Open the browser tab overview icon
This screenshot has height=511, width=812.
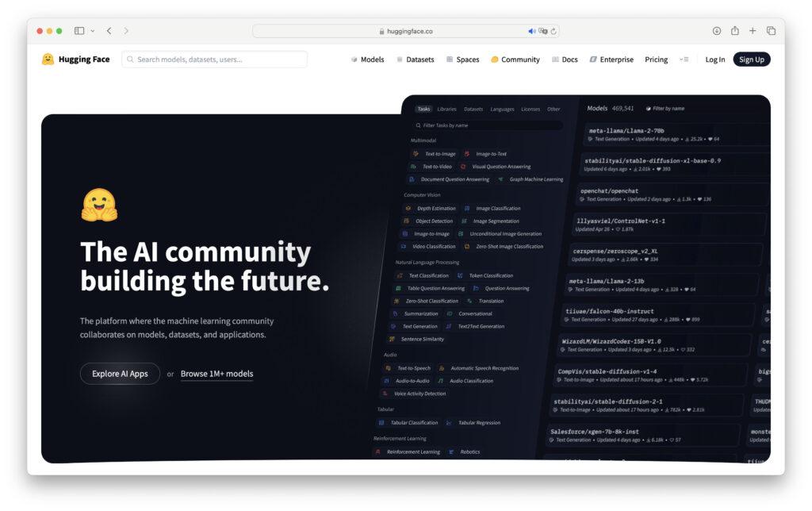click(x=772, y=30)
